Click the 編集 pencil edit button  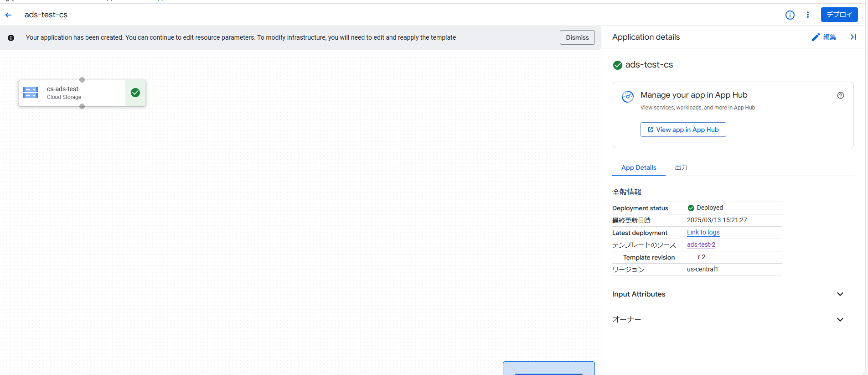[x=824, y=37]
